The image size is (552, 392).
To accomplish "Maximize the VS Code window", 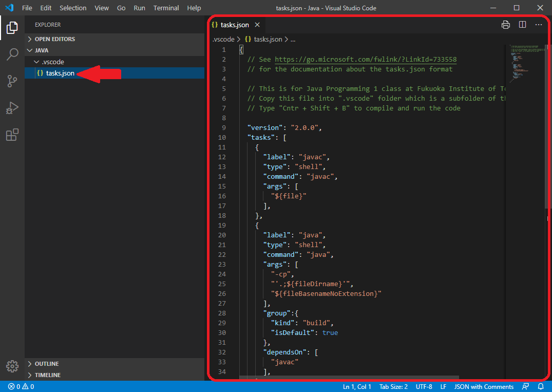I will coord(517,8).
